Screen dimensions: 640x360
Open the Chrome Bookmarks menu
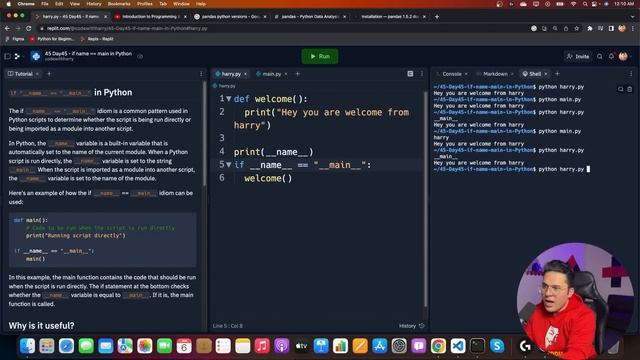pyautogui.click(x=119, y=4)
